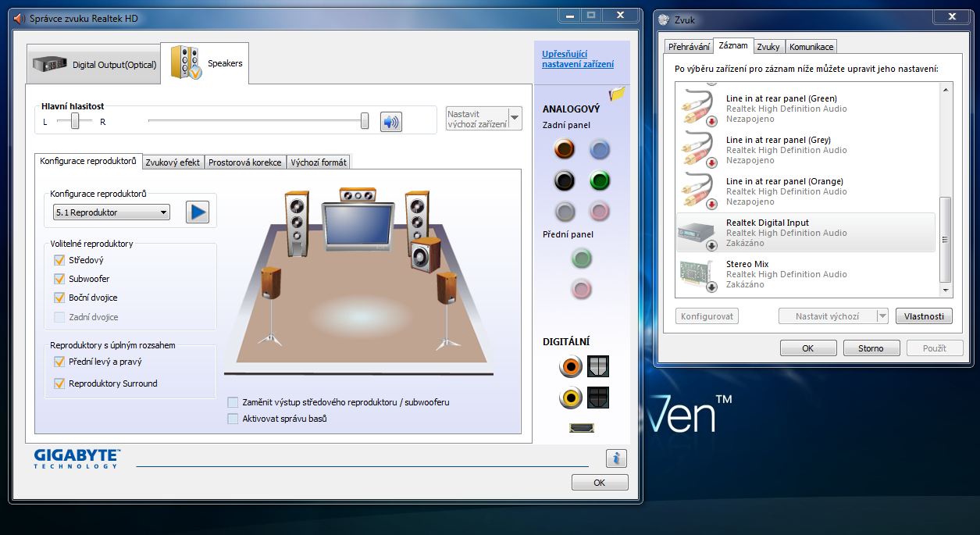Viewport: 980px width, 535px height.
Task: Expand Nastavit výchozí zařízení dropdown arrow
Action: (x=515, y=119)
